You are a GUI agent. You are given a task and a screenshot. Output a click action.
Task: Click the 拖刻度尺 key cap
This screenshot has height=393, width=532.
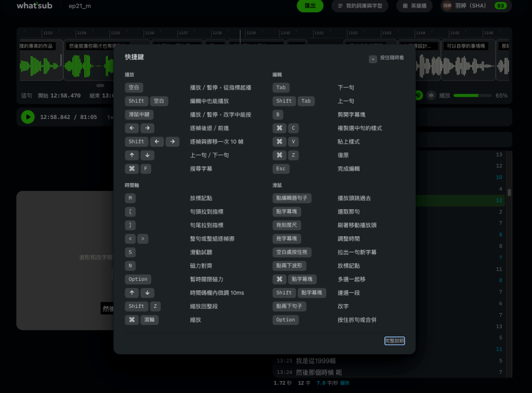287,225
